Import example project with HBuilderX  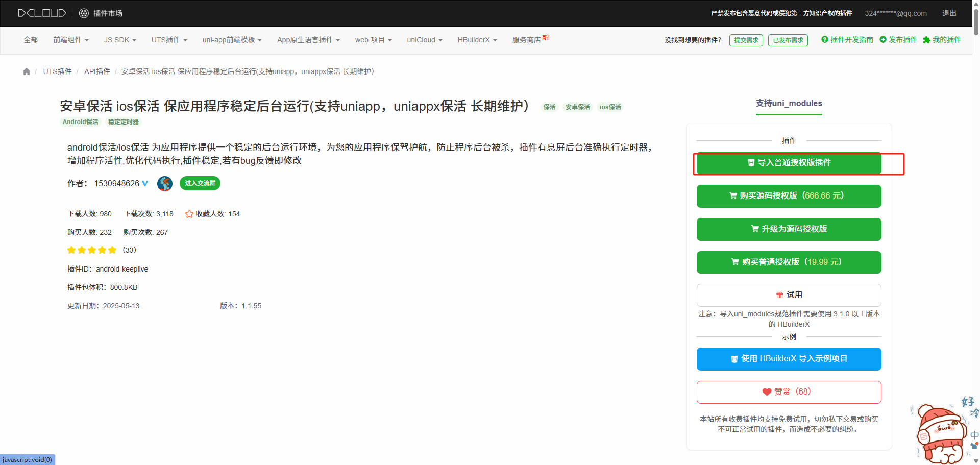[789, 359]
